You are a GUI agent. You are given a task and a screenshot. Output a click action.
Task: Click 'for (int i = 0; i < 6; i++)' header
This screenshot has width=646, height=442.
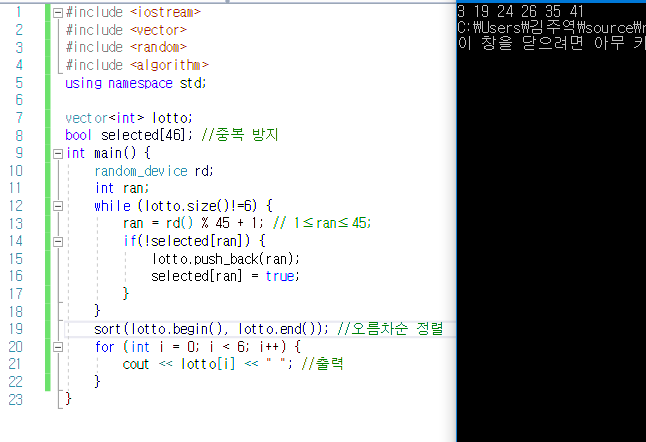190,347
